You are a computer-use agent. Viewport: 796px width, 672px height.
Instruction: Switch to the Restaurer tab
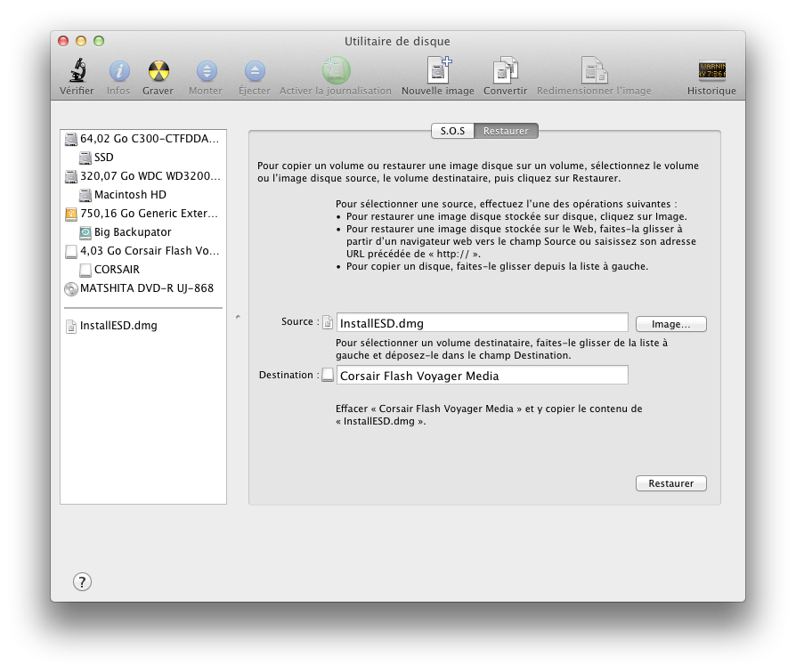506,131
